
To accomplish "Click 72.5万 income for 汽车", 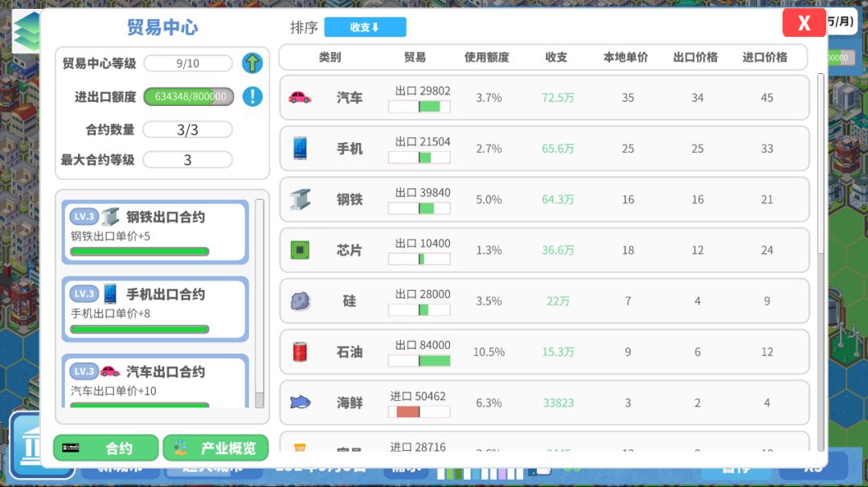I will coord(558,98).
